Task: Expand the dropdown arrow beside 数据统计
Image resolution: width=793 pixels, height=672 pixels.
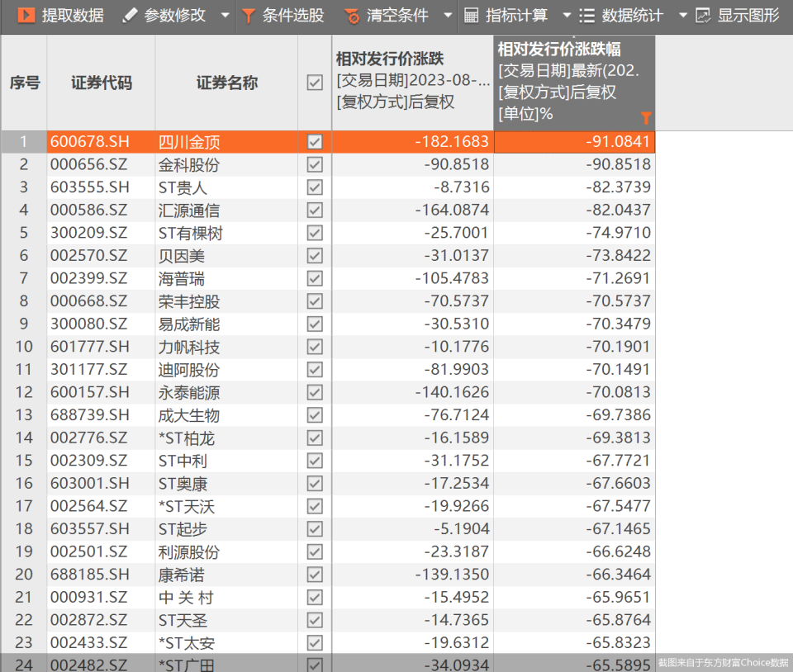Action: click(683, 16)
